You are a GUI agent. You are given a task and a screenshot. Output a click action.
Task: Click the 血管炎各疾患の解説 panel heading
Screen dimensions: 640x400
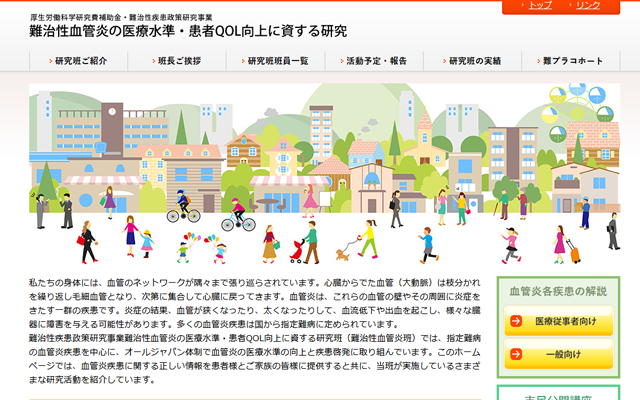click(557, 291)
